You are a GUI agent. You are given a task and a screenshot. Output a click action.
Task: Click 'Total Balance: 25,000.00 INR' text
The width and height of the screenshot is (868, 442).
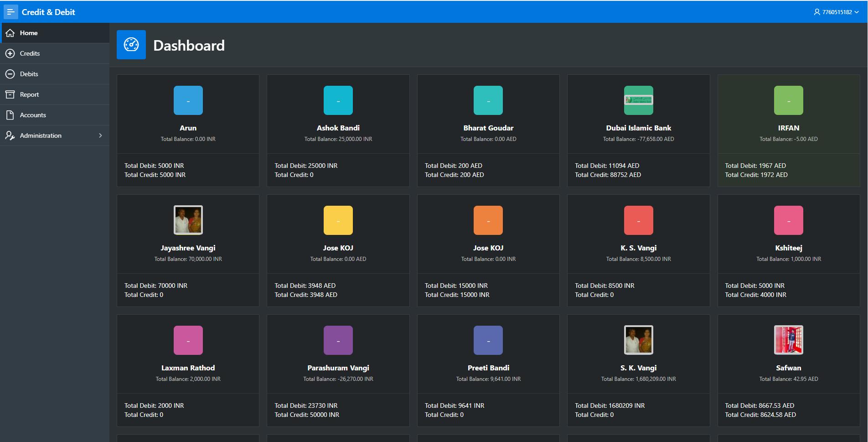click(338, 139)
